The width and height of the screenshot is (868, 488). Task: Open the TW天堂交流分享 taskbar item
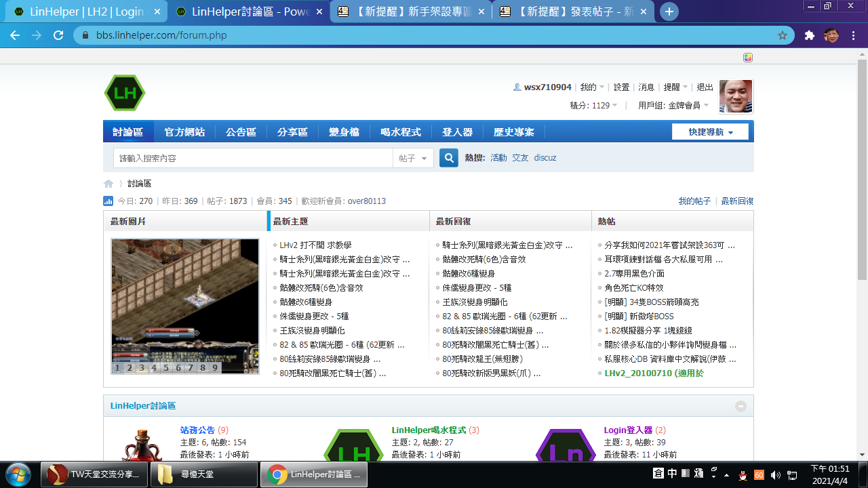(x=94, y=474)
